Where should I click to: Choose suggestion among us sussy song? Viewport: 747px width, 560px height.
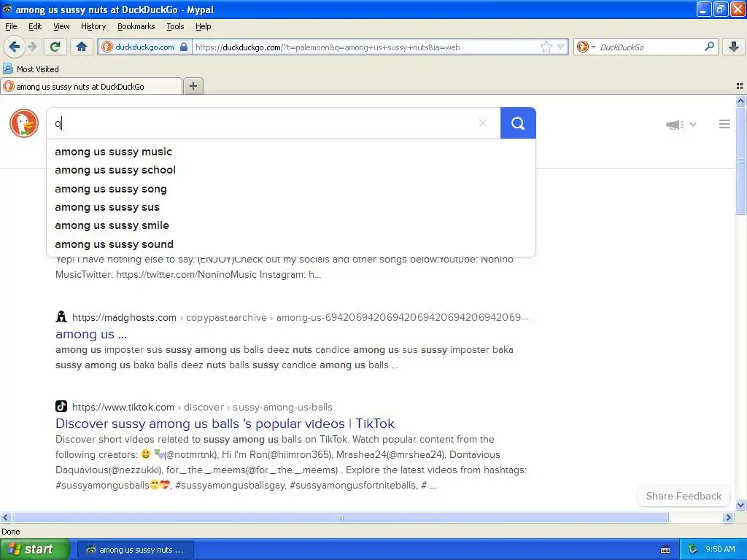pyautogui.click(x=291, y=189)
